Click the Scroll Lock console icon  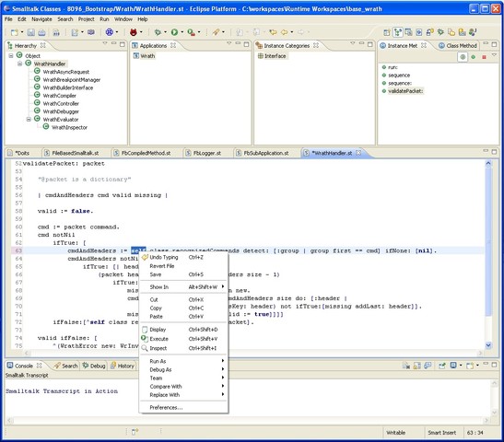pyautogui.click(x=416, y=366)
